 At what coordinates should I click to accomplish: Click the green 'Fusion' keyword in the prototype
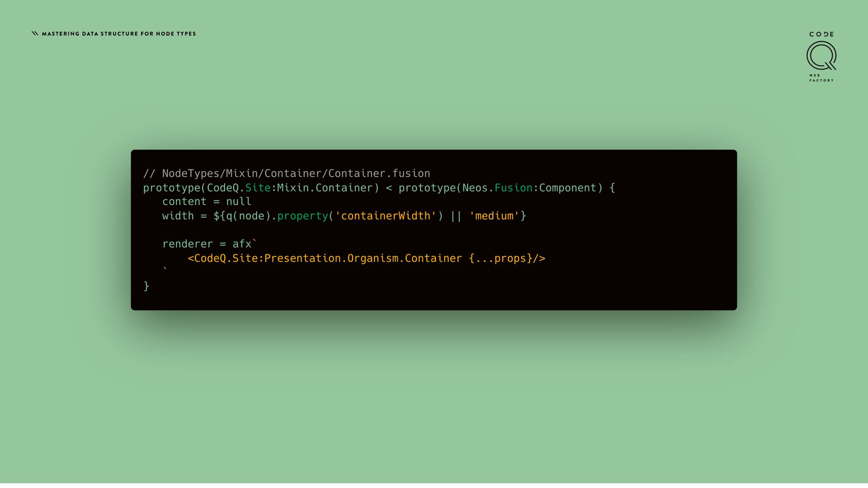click(x=513, y=188)
